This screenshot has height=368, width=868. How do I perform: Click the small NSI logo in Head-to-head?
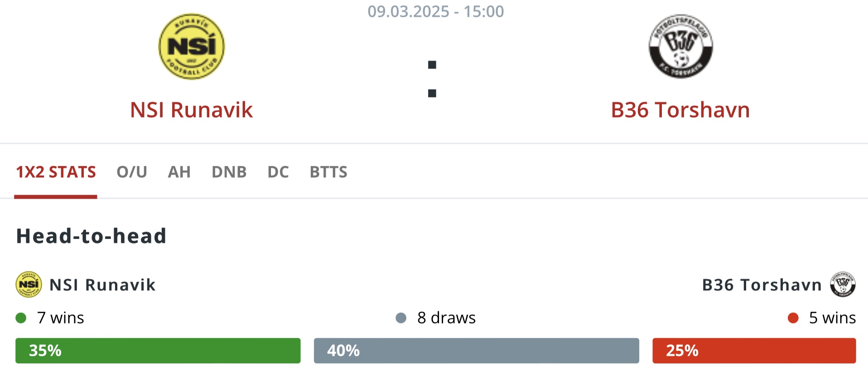29,284
